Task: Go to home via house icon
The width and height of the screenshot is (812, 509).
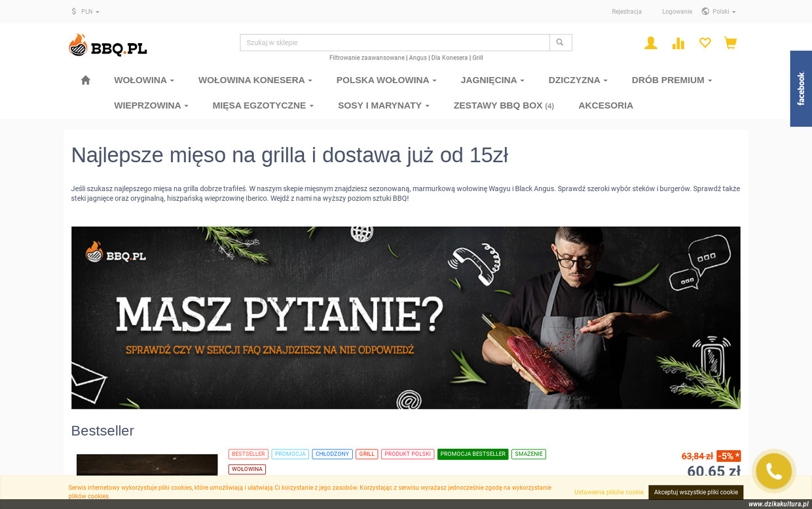Action: click(85, 80)
